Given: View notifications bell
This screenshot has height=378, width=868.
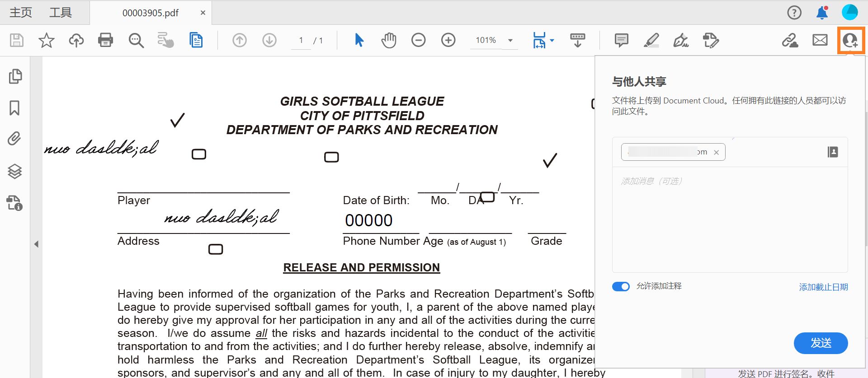Looking at the screenshot, I should coord(822,13).
